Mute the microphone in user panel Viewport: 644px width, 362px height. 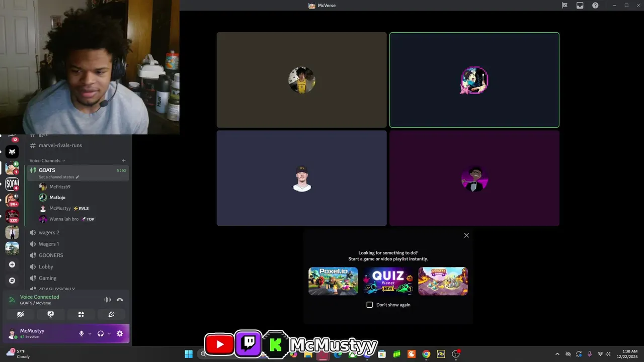82,333
